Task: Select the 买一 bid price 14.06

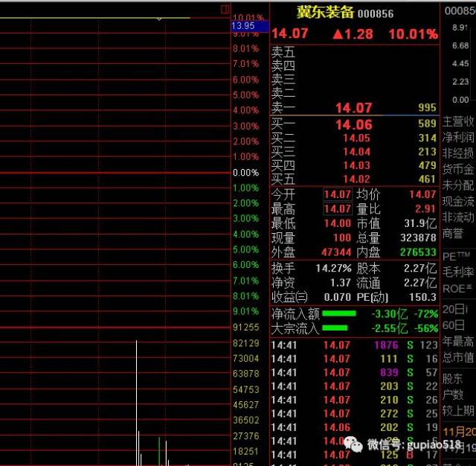Action: tap(354, 125)
